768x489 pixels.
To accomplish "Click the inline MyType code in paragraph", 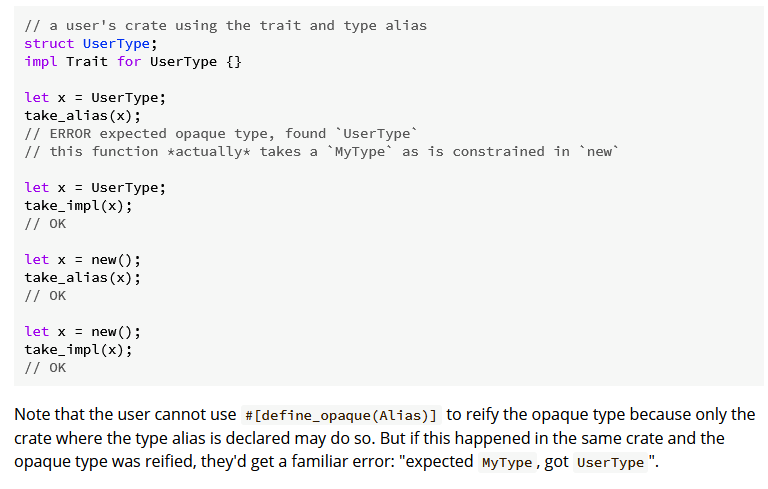I will point(507,463).
